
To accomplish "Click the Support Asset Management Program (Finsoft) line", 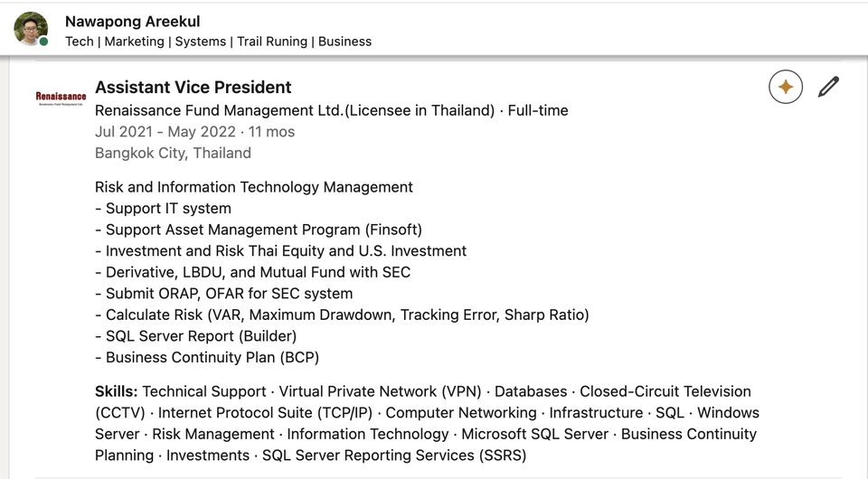I will pyautogui.click(x=259, y=230).
